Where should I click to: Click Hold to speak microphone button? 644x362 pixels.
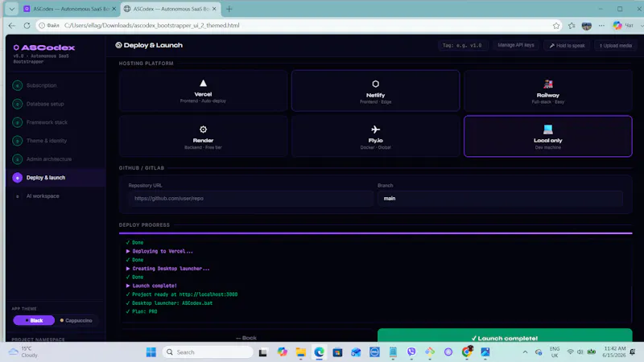tap(568, 46)
